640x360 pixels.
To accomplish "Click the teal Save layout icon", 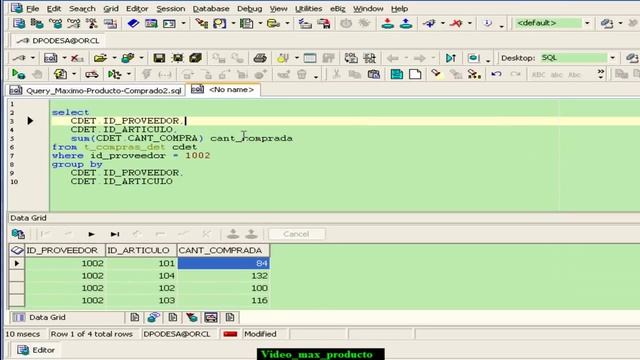I will coord(396,74).
